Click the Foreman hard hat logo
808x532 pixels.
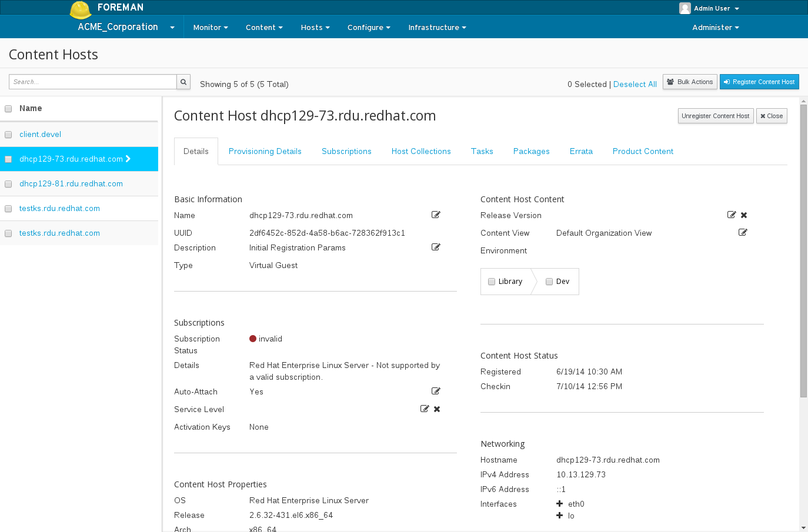tap(81, 9)
